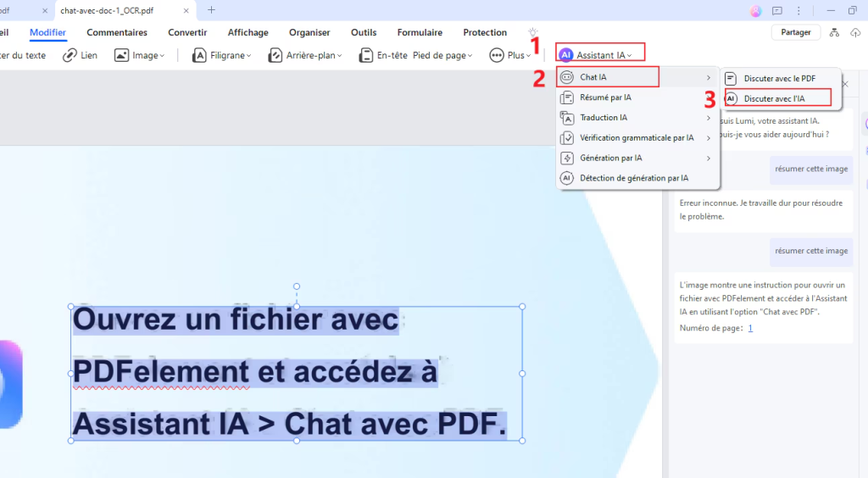Open page number link 1
The width and height of the screenshot is (868, 478).
point(750,328)
